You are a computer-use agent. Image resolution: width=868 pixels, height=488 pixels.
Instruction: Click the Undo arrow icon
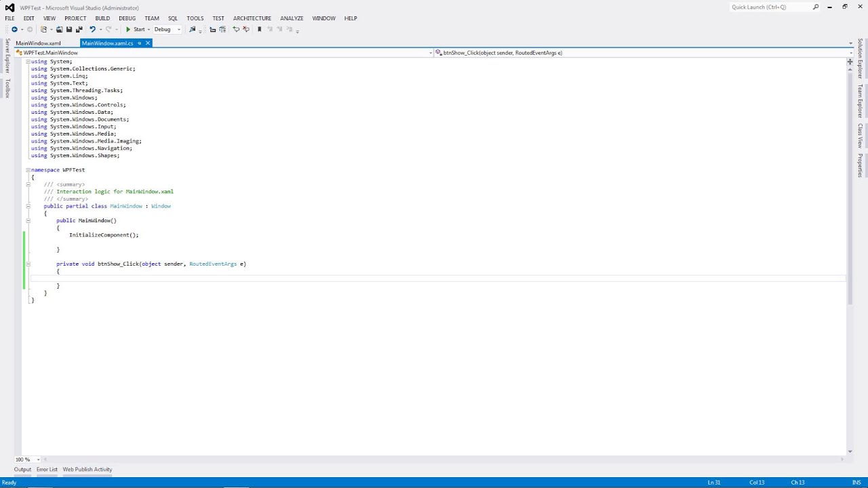[92, 29]
